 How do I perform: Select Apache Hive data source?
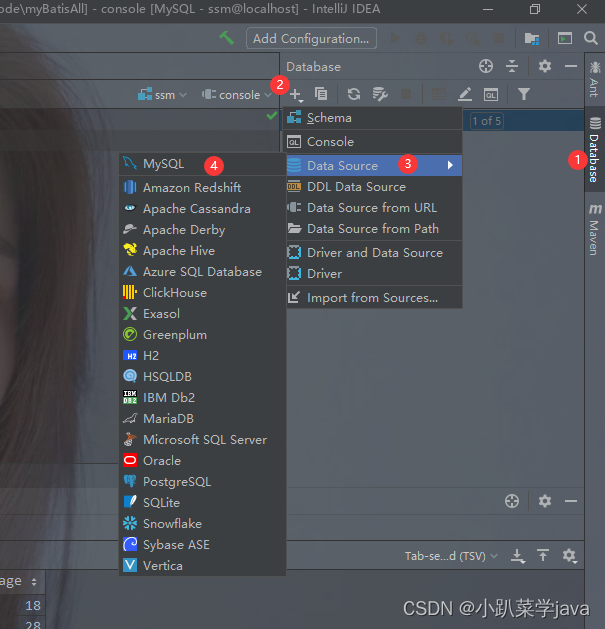click(x=202, y=251)
